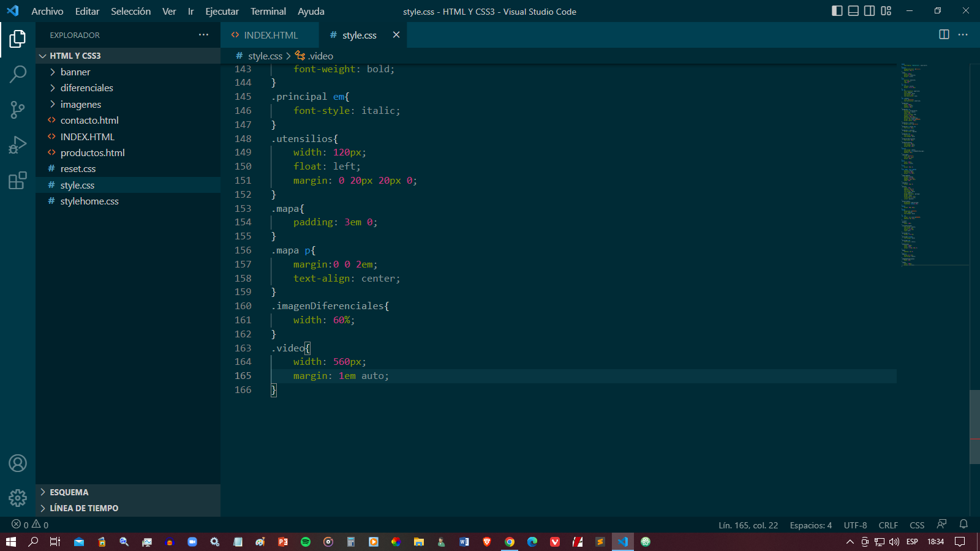Place cursor on line 165 margin rule
Image resolution: width=980 pixels, height=551 pixels.
coord(341,376)
